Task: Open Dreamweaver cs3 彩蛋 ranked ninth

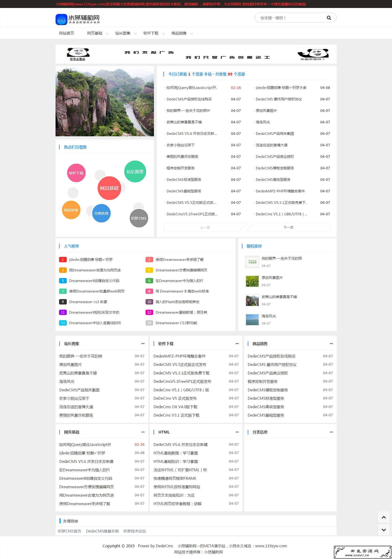Action: tap(88, 302)
